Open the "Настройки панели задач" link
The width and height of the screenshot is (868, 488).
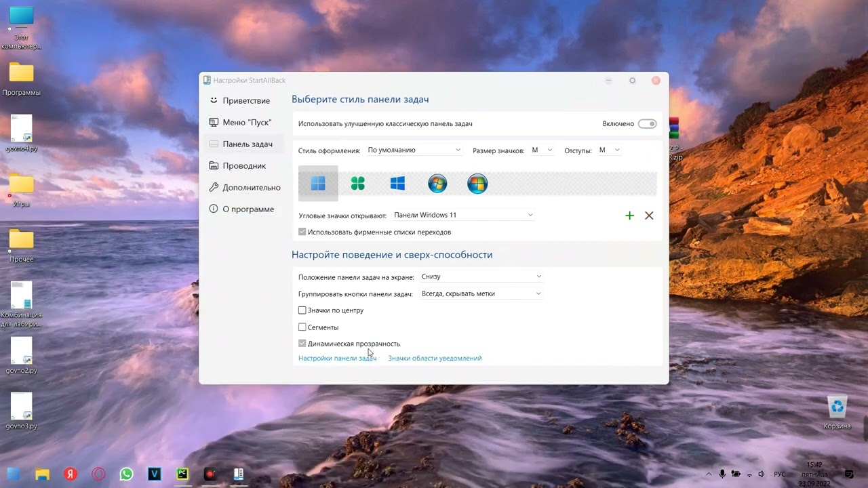[x=338, y=358]
